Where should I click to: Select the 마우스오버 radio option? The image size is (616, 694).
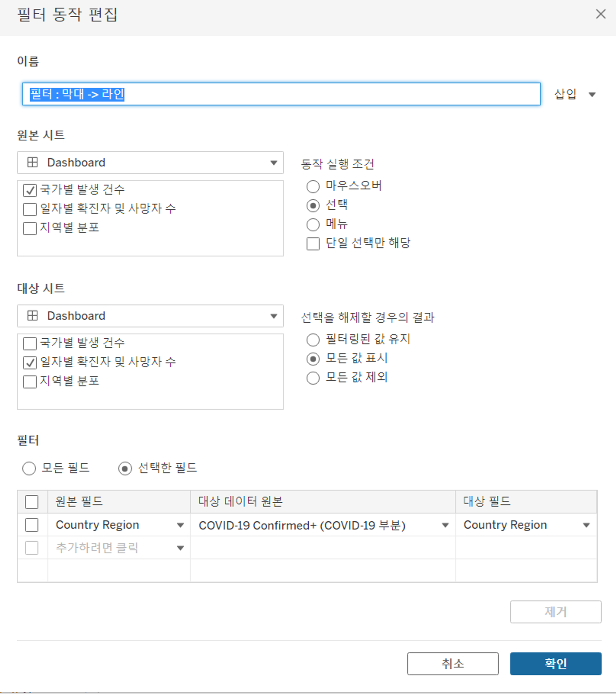pyautogui.click(x=313, y=186)
